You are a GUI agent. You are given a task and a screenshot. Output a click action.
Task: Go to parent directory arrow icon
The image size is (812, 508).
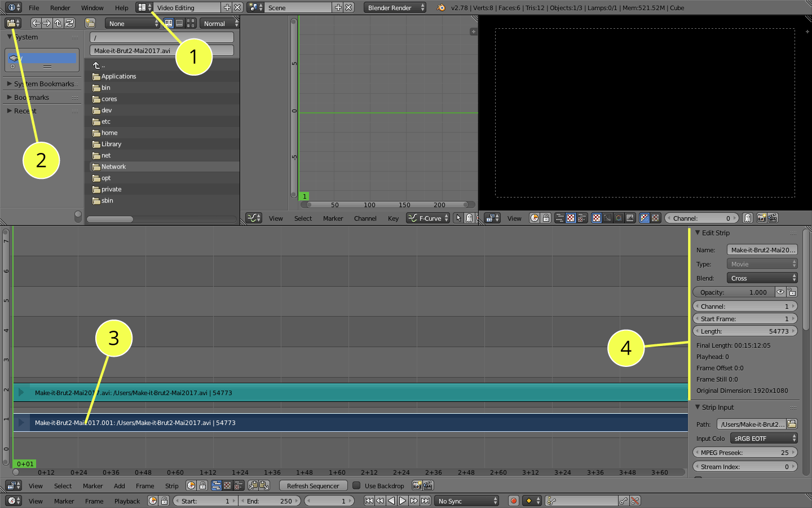coord(58,23)
